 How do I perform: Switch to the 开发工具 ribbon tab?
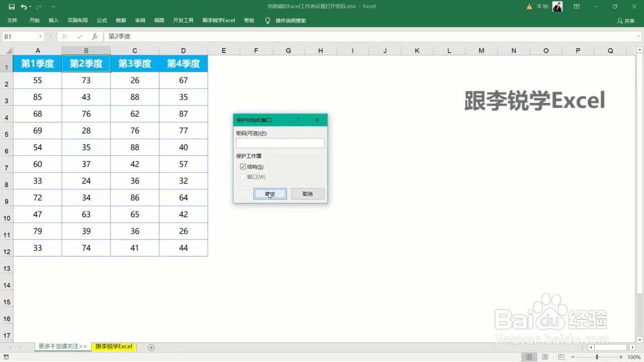click(183, 21)
